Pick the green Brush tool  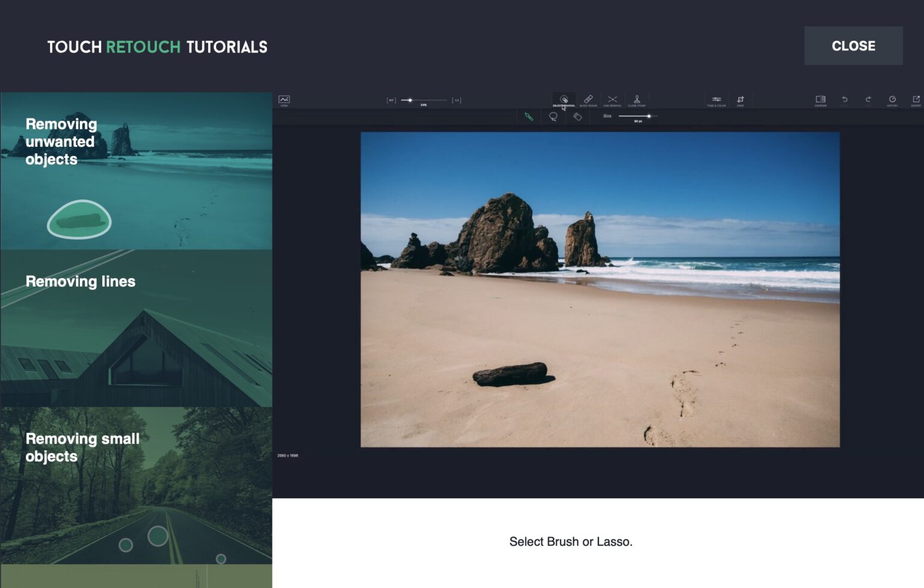[x=529, y=117]
